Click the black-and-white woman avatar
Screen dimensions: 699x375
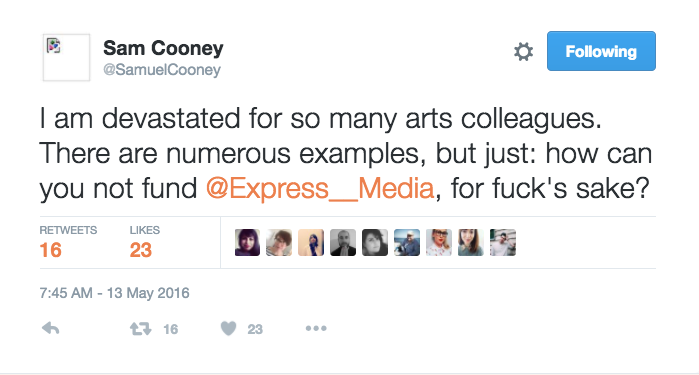(x=375, y=243)
